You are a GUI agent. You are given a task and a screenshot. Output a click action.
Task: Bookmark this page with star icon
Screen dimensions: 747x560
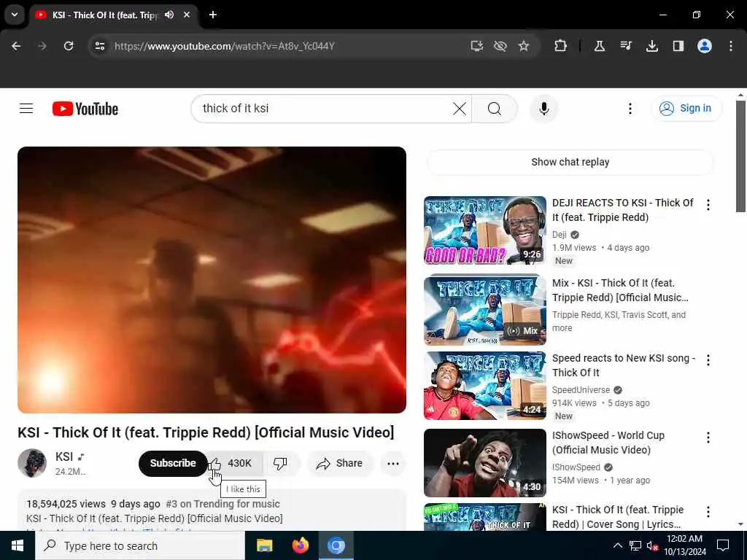coord(524,46)
